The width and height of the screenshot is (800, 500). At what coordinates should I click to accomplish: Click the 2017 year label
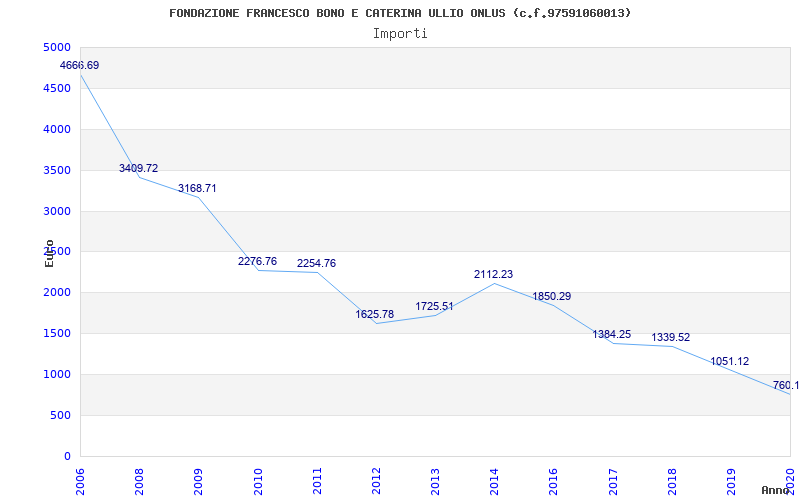pyautogui.click(x=613, y=482)
